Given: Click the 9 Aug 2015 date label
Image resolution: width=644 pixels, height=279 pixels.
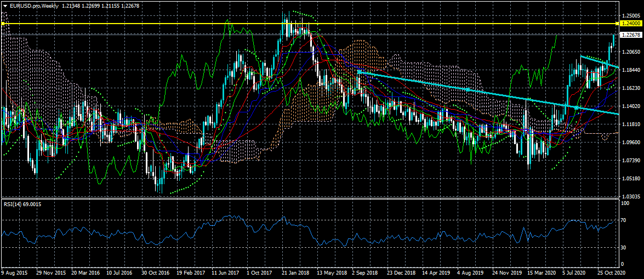Looking at the screenshot, I should click(x=15, y=272).
